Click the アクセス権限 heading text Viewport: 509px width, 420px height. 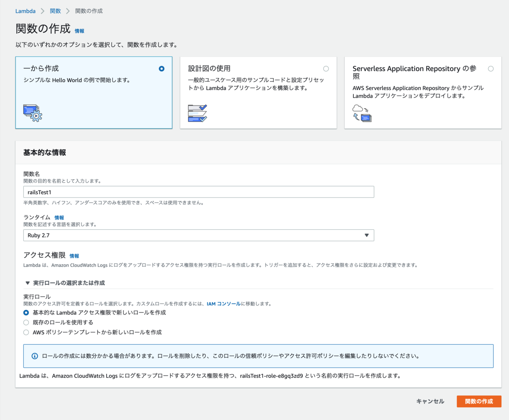pyautogui.click(x=45, y=256)
